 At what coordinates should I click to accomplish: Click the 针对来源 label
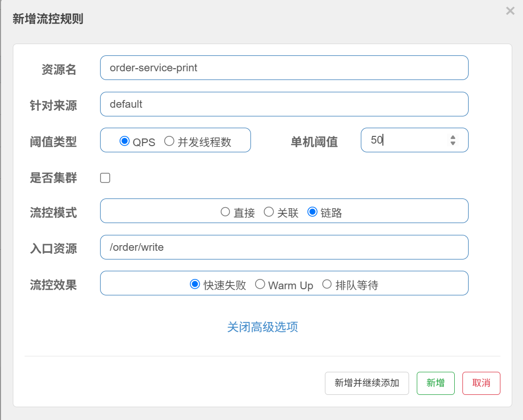[53, 106]
